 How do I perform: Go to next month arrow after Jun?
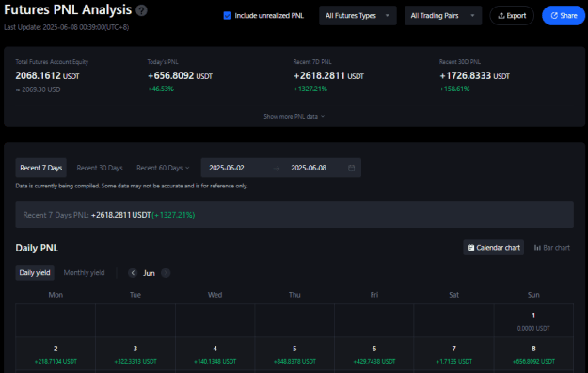(x=166, y=273)
